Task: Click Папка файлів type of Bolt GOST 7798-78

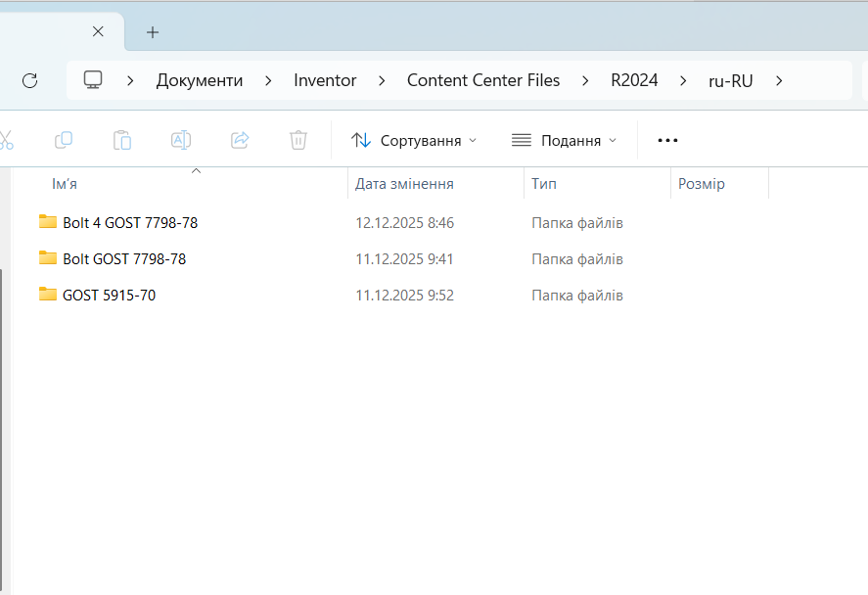Action: click(576, 259)
